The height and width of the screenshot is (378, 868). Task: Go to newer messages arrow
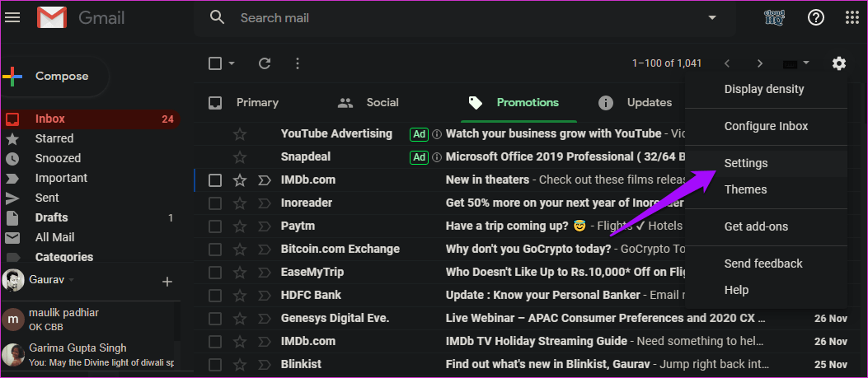tap(727, 63)
